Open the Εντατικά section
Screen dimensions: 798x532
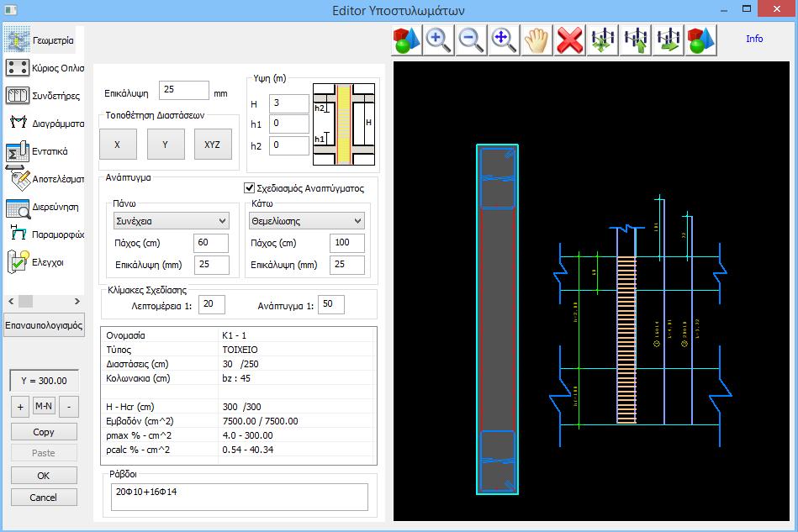click(38, 151)
